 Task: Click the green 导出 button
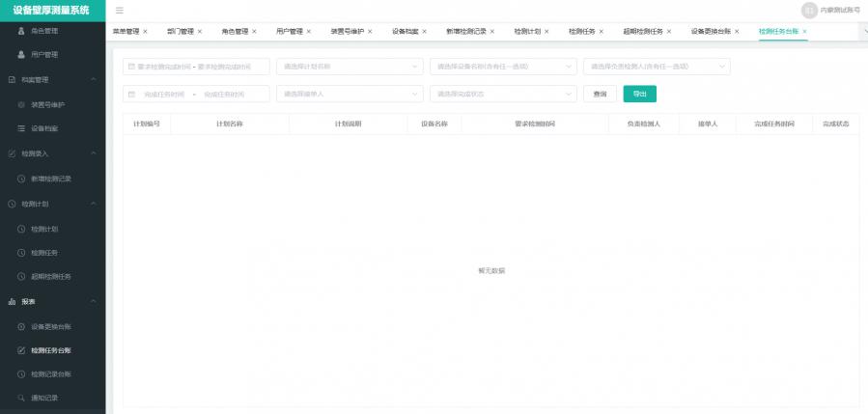click(639, 94)
